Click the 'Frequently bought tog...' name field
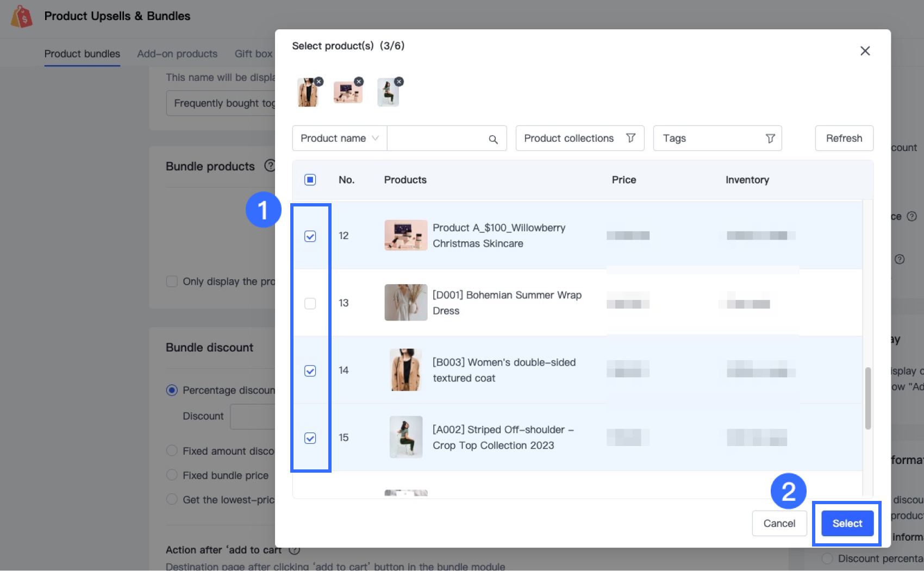 [x=221, y=103]
